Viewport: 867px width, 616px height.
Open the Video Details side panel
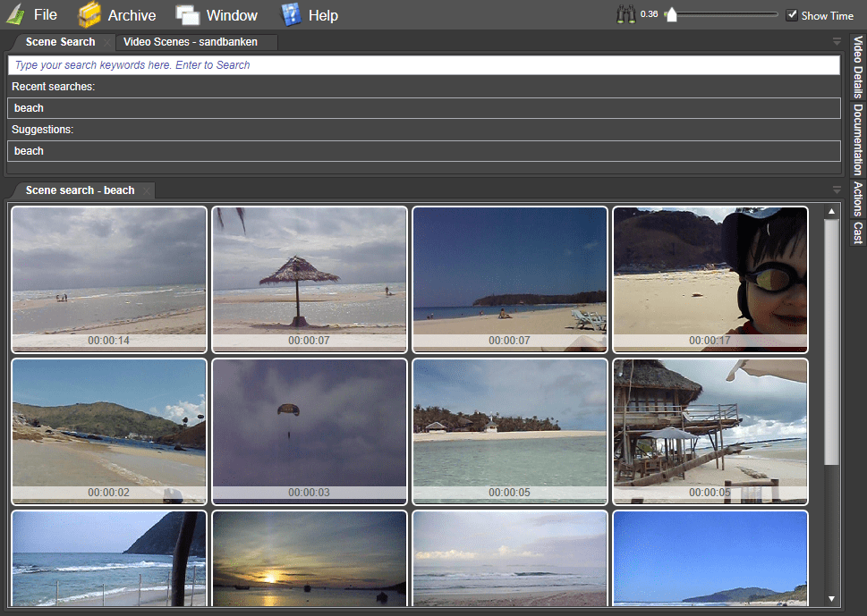(857, 67)
